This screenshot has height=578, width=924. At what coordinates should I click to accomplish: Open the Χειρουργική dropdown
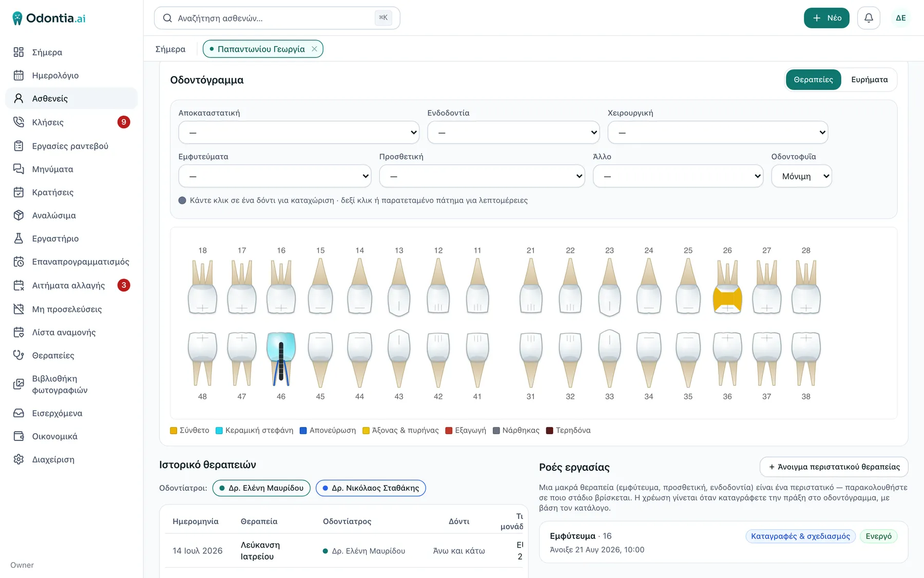[718, 133]
